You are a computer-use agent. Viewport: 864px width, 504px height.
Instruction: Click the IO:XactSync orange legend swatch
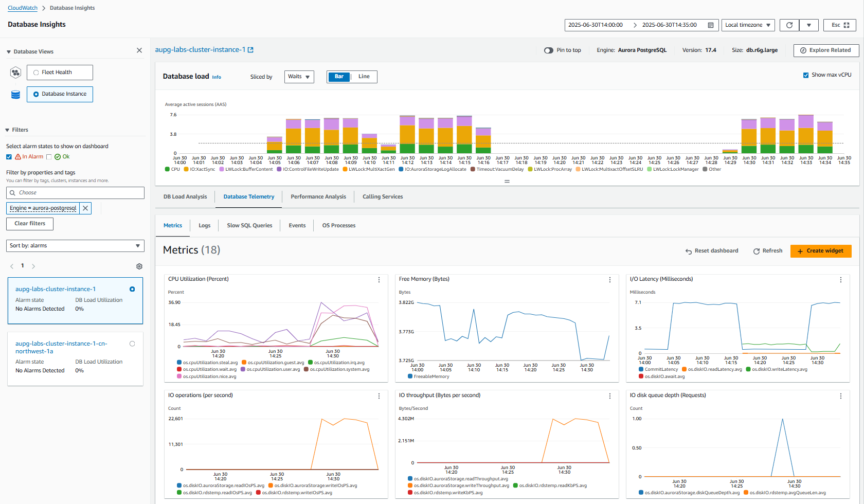coord(186,169)
